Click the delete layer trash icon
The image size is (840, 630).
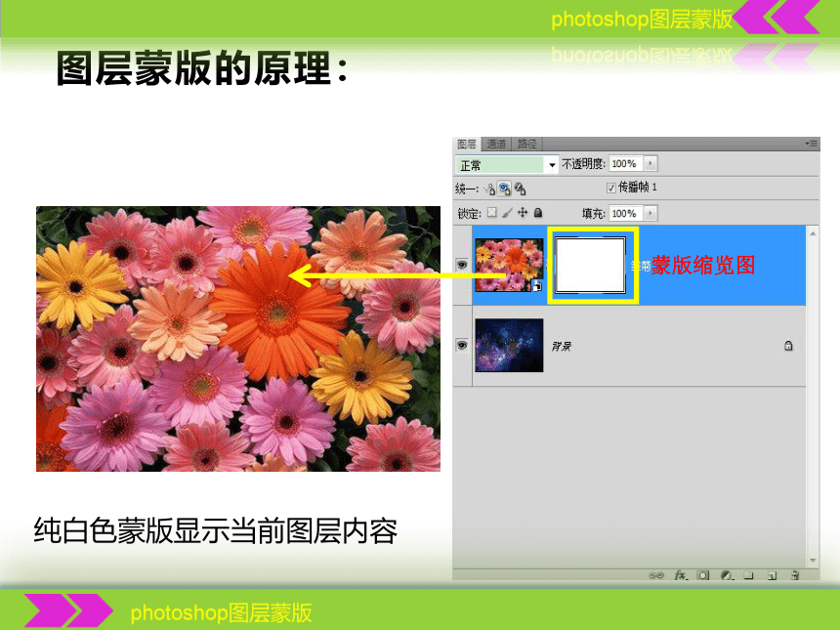click(795, 575)
